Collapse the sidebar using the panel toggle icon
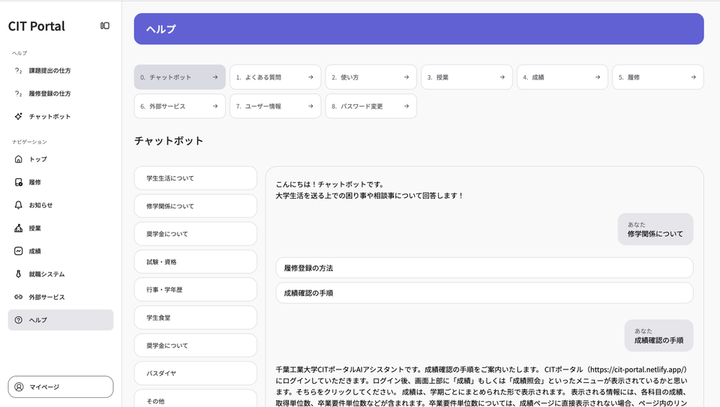The image size is (720, 407). tap(105, 25)
